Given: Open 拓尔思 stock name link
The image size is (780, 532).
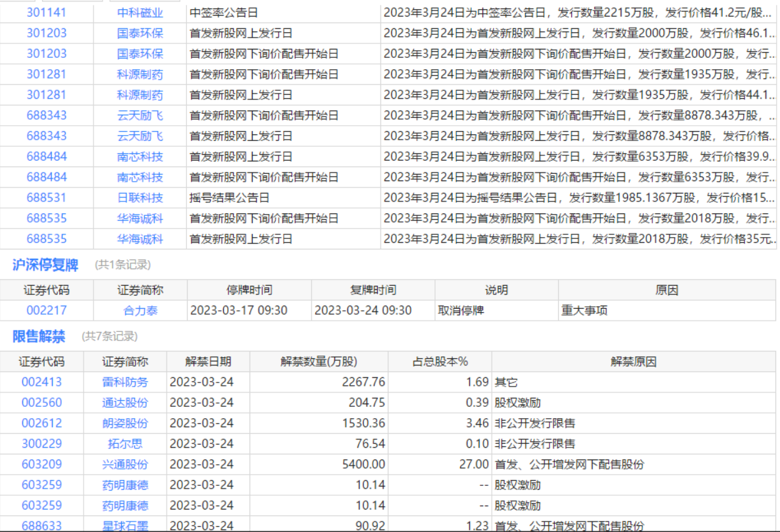Looking at the screenshot, I should tap(125, 444).
